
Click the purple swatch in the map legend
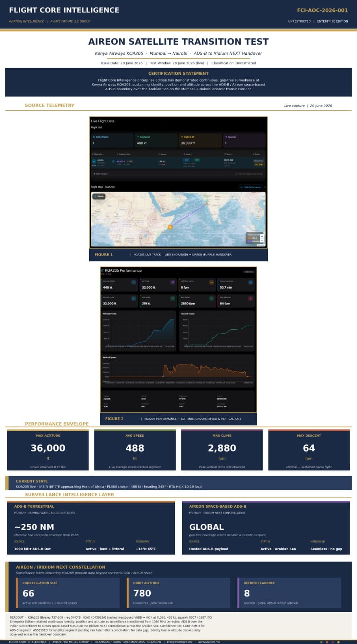pyautogui.click(x=249, y=241)
